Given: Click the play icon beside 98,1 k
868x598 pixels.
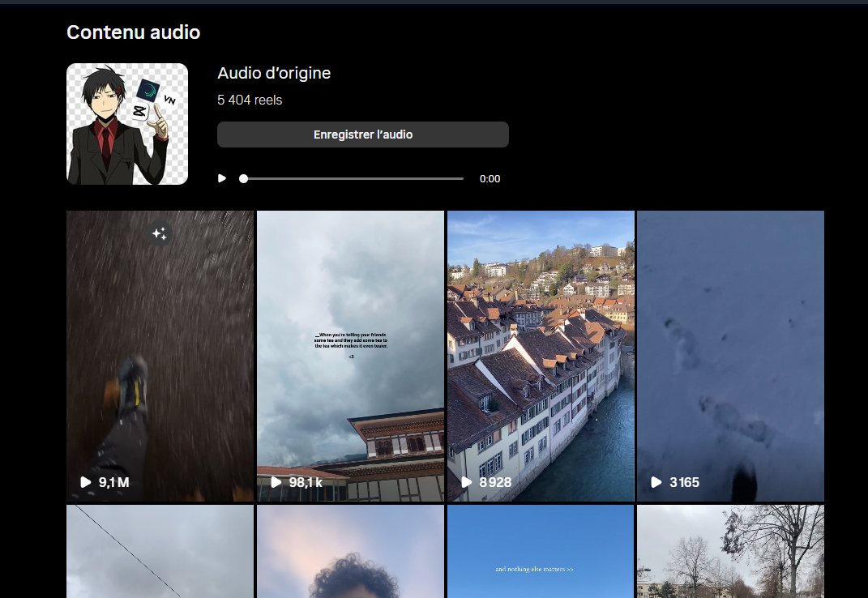Looking at the screenshot, I should pyautogui.click(x=276, y=482).
